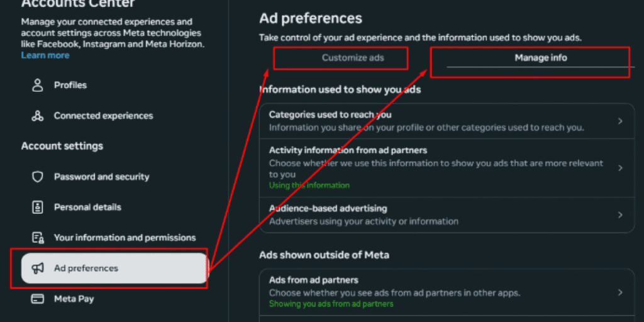Click the Personal details ID card icon
The width and height of the screenshot is (644, 322).
pyautogui.click(x=37, y=208)
